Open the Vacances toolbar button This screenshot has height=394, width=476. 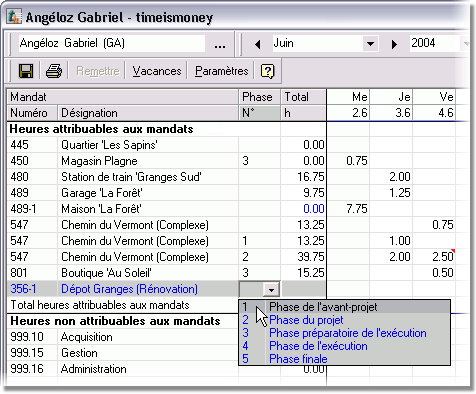click(x=157, y=71)
